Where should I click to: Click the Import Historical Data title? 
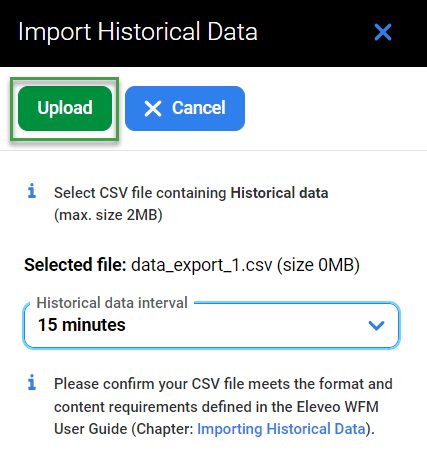click(x=138, y=32)
